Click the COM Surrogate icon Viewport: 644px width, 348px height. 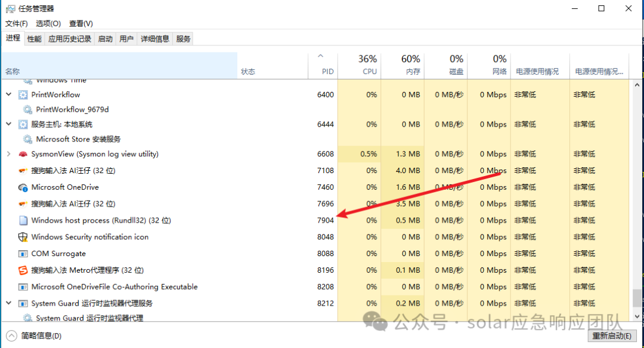pos(23,254)
